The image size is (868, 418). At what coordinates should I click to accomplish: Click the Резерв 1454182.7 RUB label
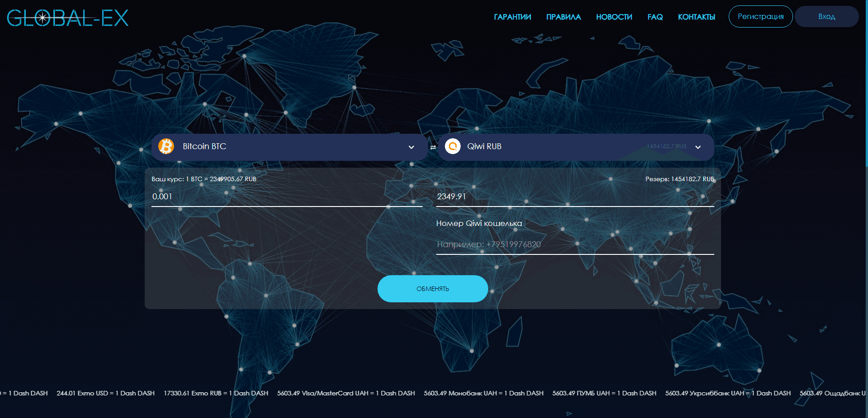679,178
